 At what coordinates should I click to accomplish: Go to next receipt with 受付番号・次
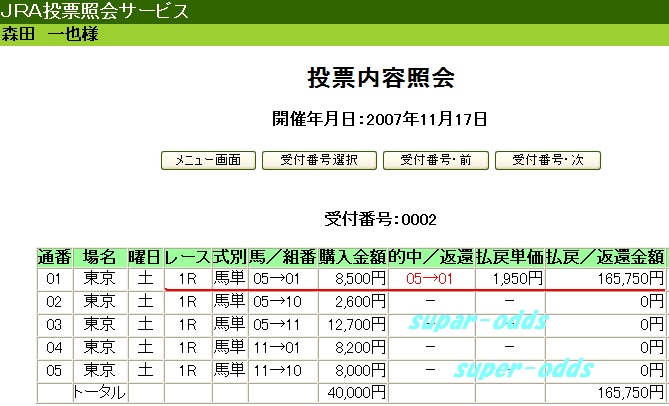pyautogui.click(x=548, y=160)
